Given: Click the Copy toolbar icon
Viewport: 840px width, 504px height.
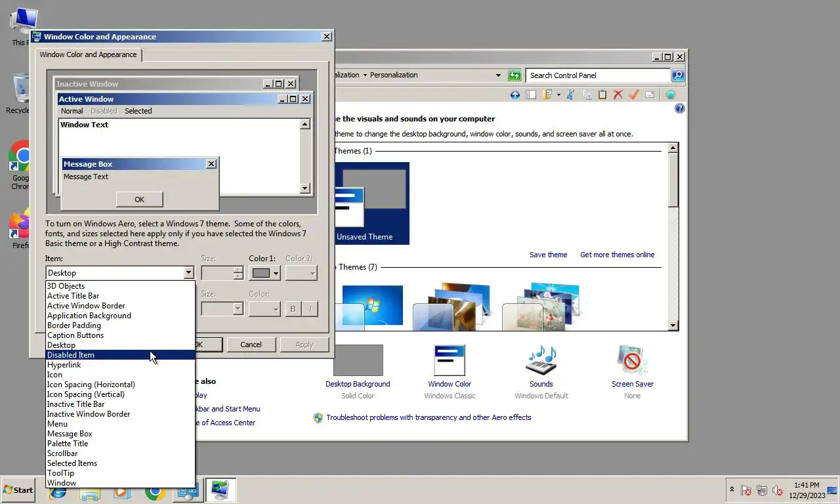Looking at the screenshot, I should point(586,95).
